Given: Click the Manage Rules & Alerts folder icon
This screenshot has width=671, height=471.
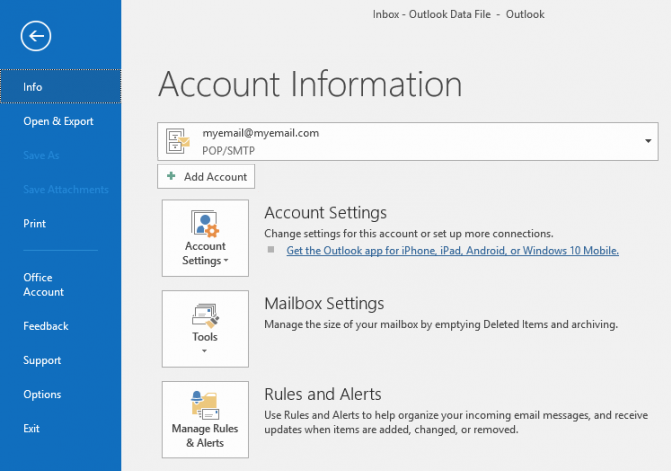Looking at the screenshot, I should pyautogui.click(x=205, y=406).
